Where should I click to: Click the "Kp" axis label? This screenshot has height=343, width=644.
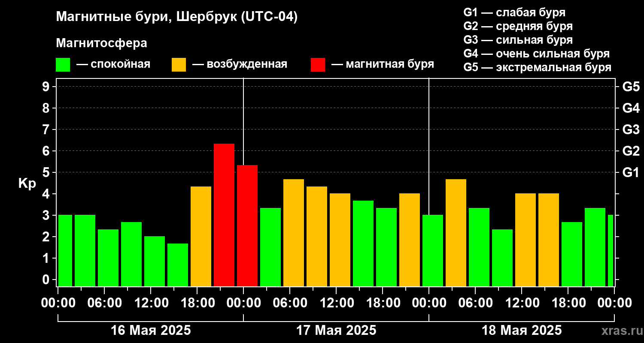pos(27,183)
